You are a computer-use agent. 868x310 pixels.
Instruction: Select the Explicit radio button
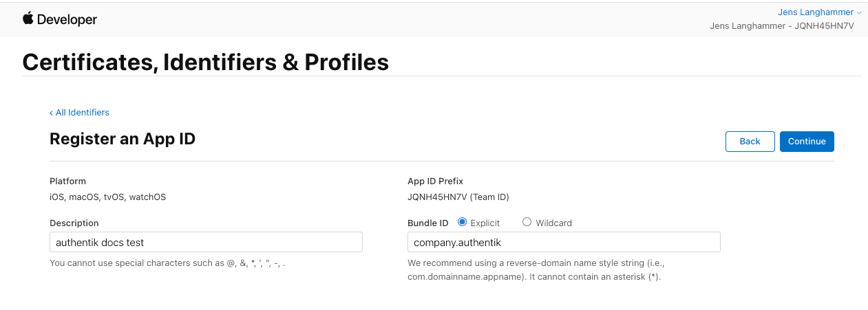click(x=462, y=222)
